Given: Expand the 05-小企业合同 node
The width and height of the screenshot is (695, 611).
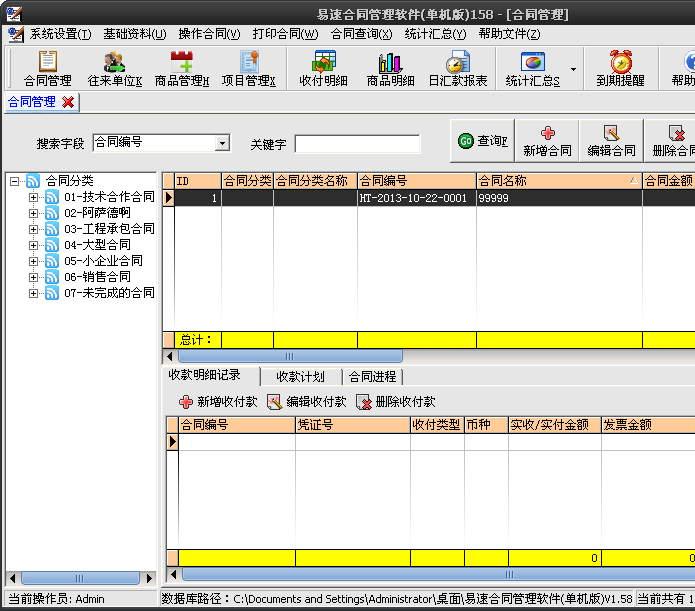Looking at the screenshot, I should tap(33, 261).
